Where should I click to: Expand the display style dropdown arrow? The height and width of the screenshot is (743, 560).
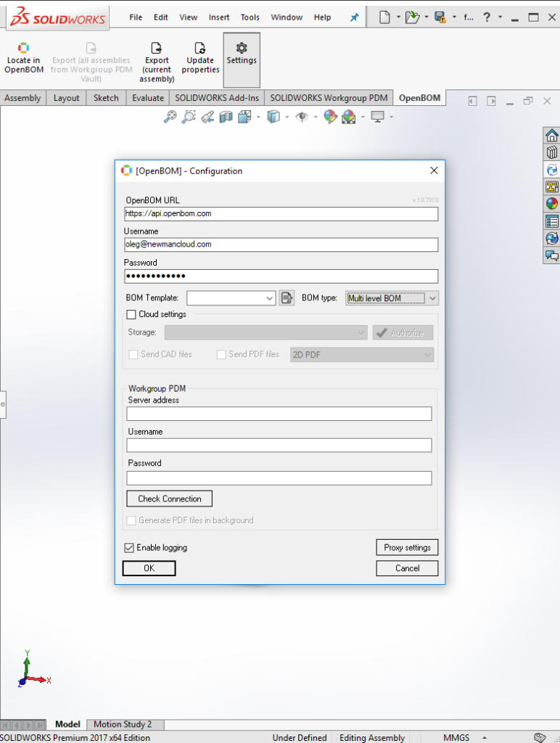click(287, 117)
